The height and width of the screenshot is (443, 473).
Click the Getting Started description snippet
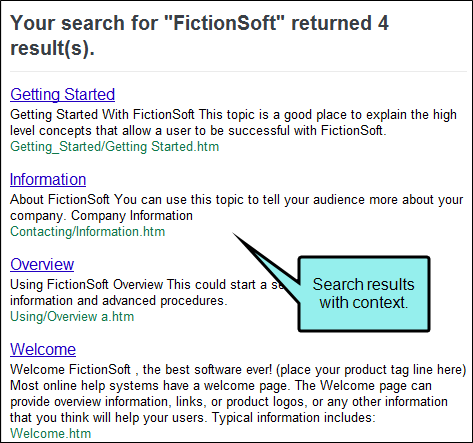(233, 122)
